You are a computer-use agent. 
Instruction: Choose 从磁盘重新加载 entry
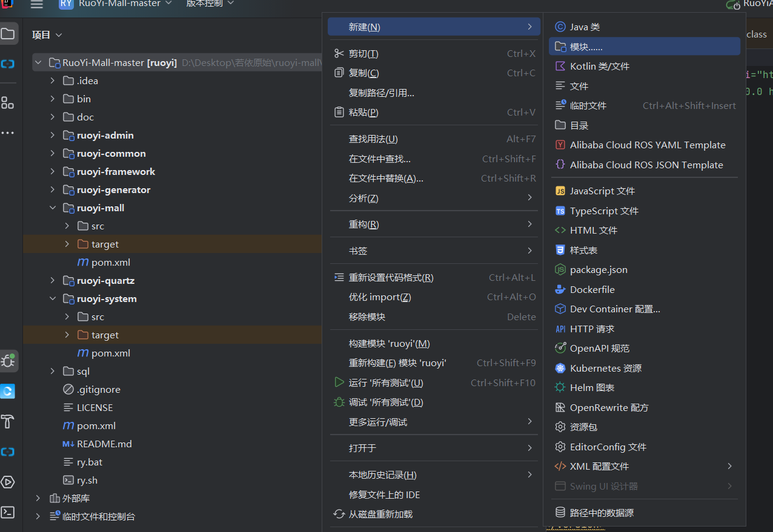434,514
